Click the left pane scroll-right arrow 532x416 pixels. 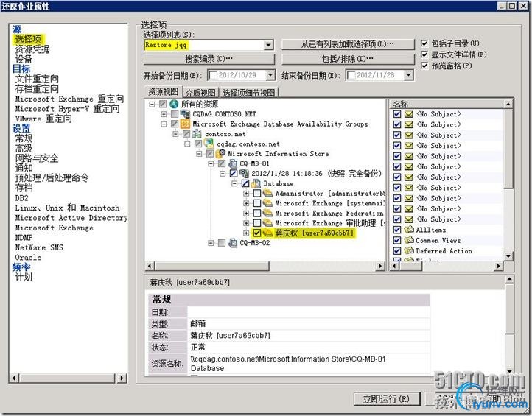(x=122, y=378)
